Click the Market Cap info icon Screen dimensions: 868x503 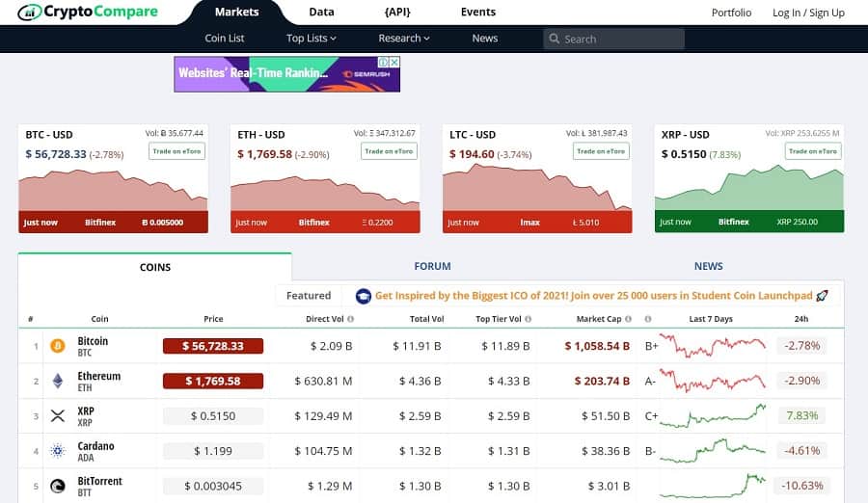[x=628, y=319]
